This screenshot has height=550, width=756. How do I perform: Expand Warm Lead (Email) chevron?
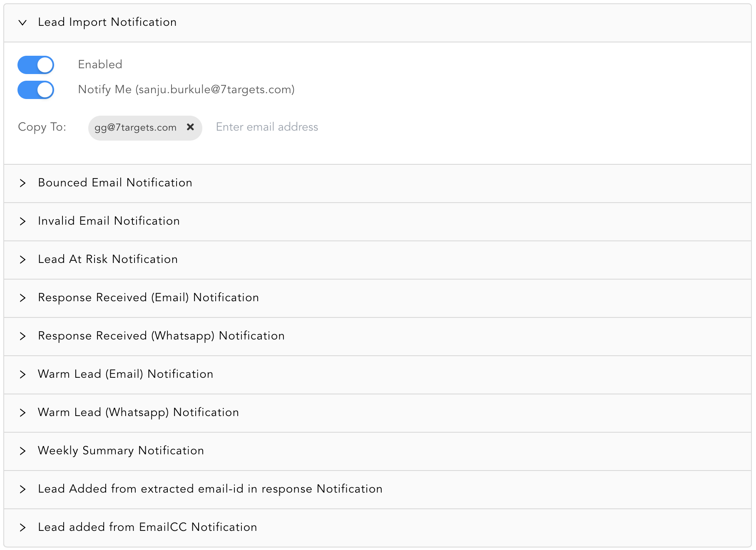[x=23, y=374]
